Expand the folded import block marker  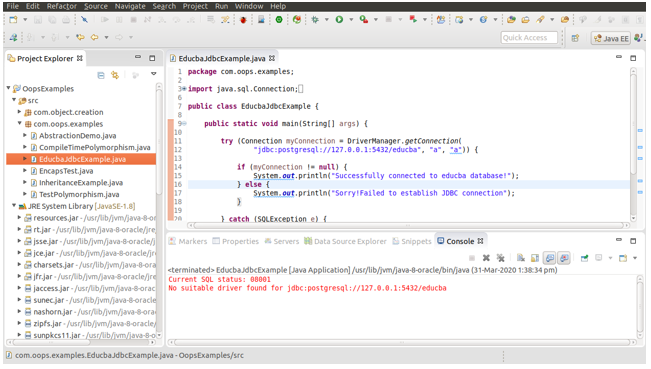pos(184,89)
